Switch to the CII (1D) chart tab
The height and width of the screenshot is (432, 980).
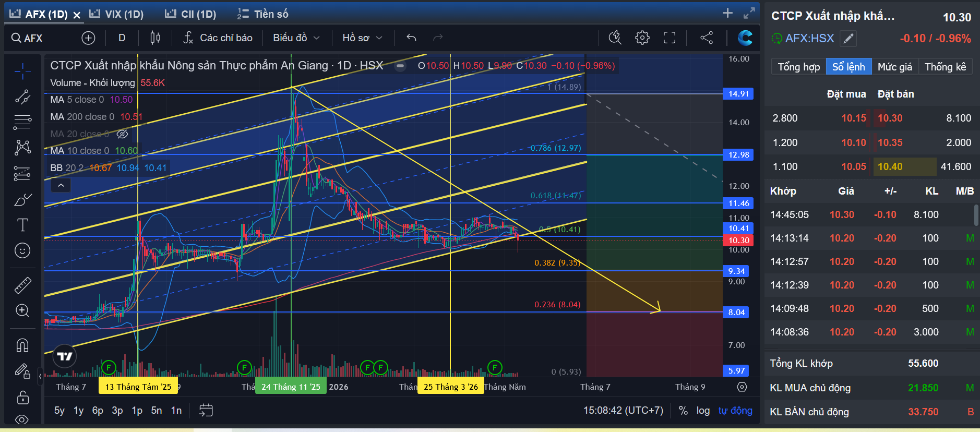tap(190, 14)
